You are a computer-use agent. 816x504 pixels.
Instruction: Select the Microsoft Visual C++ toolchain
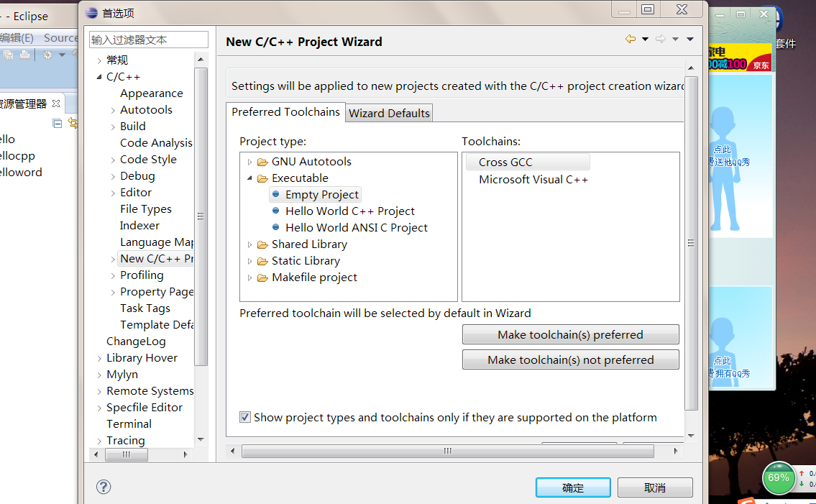[x=533, y=180]
